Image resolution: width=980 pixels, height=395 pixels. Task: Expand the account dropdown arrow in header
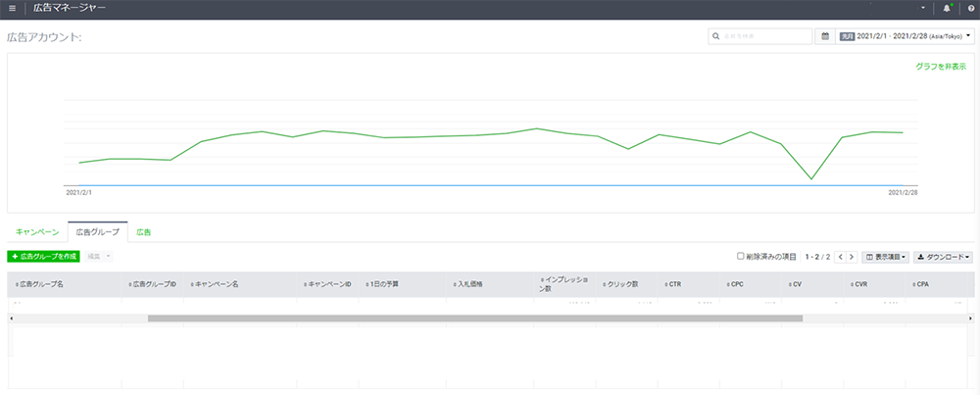pyautogui.click(x=923, y=8)
